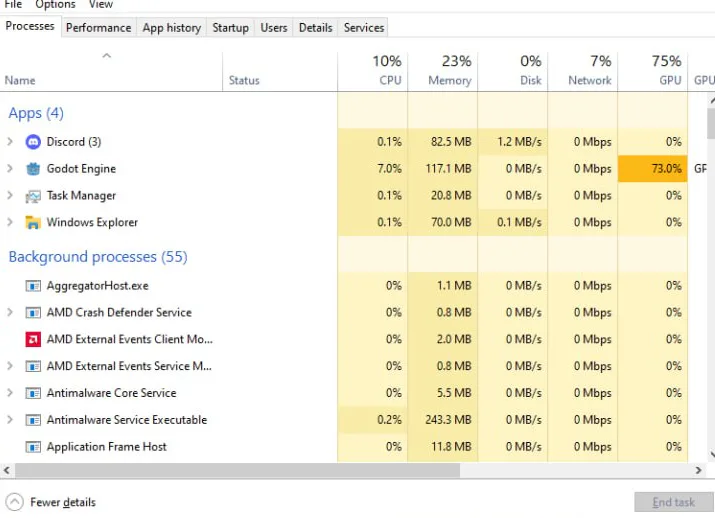
Task: Click the Task Manager process icon
Action: coord(33,196)
